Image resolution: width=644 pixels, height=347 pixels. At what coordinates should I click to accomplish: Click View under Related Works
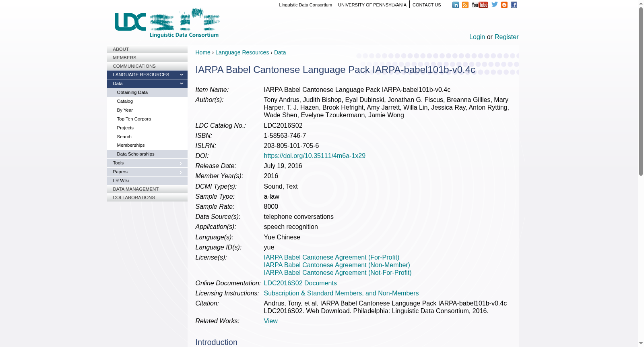click(x=271, y=321)
